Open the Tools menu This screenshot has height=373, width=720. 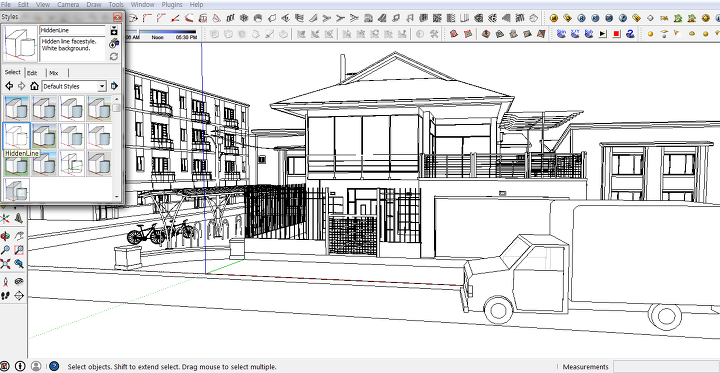116,4
